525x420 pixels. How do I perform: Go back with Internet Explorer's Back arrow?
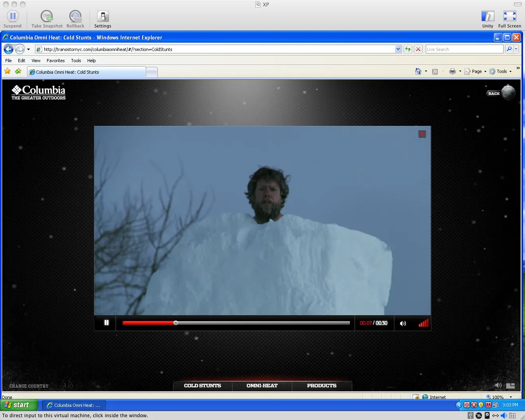click(8, 49)
